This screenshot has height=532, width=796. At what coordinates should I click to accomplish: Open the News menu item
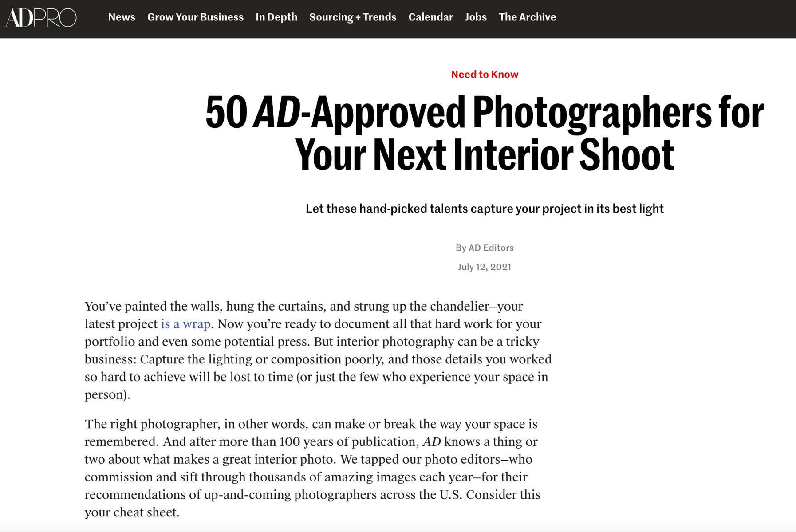(x=122, y=17)
